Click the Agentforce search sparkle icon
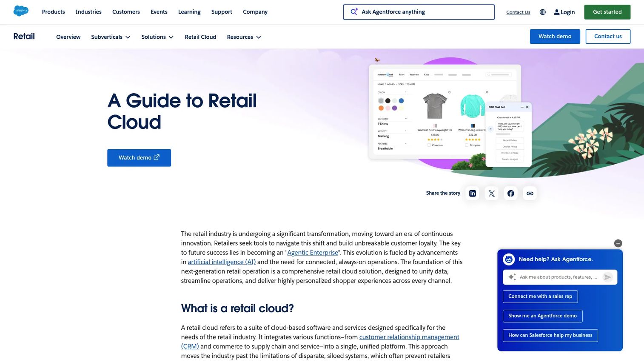Viewport: 644px width, 362px height. pyautogui.click(x=354, y=12)
